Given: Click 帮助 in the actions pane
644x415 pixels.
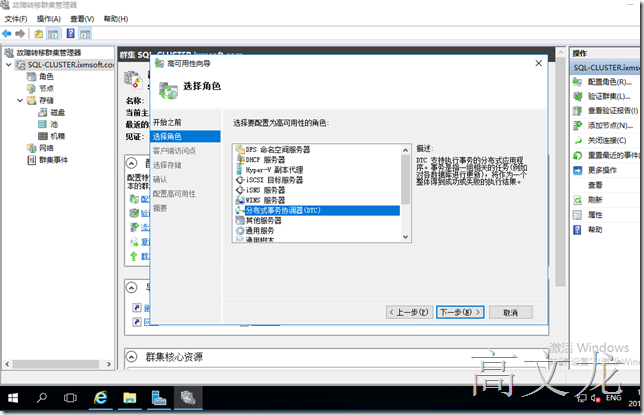Looking at the screenshot, I should pos(595,230).
